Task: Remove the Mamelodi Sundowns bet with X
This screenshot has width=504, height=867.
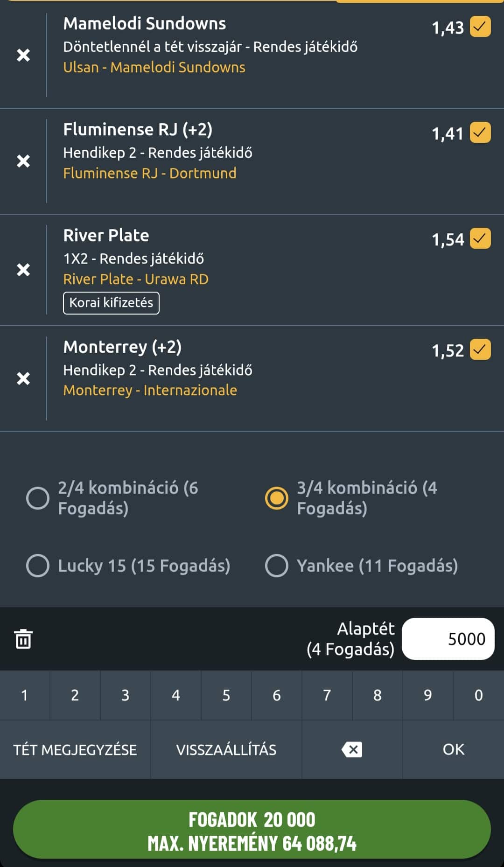Action: click(23, 55)
